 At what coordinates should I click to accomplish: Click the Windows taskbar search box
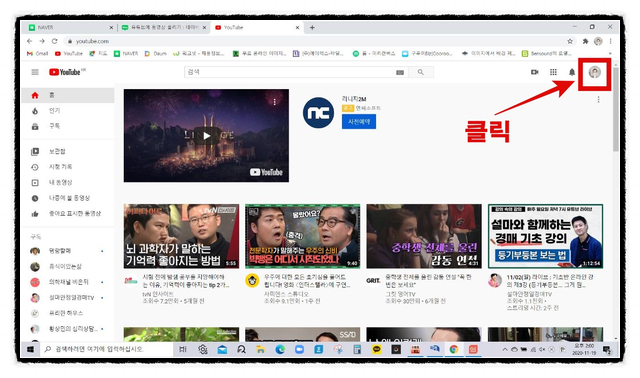click(x=106, y=349)
